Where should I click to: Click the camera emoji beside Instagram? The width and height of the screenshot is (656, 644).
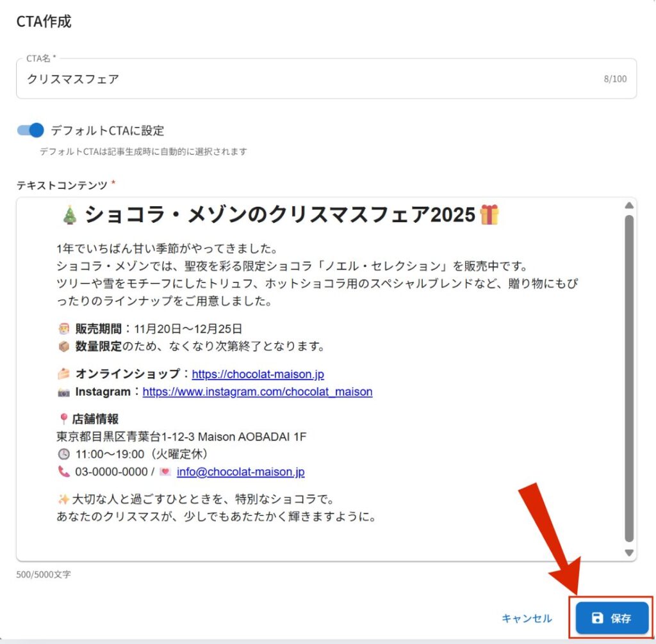click(x=63, y=392)
